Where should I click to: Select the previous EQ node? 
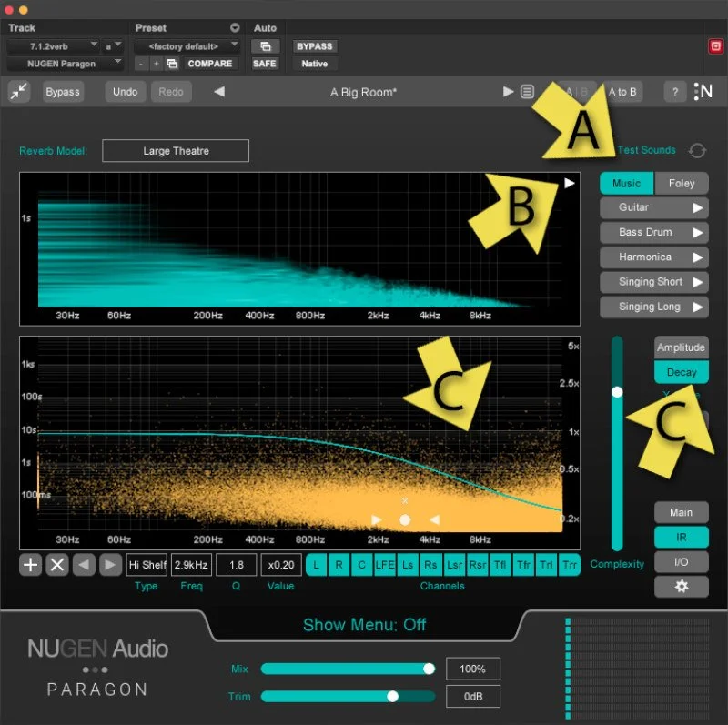pyautogui.click(x=84, y=565)
